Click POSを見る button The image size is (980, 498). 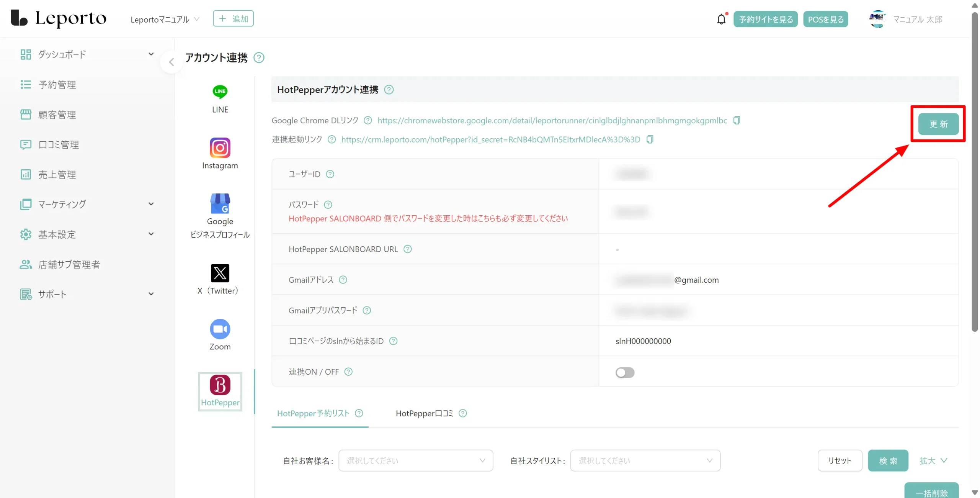pos(826,19)
